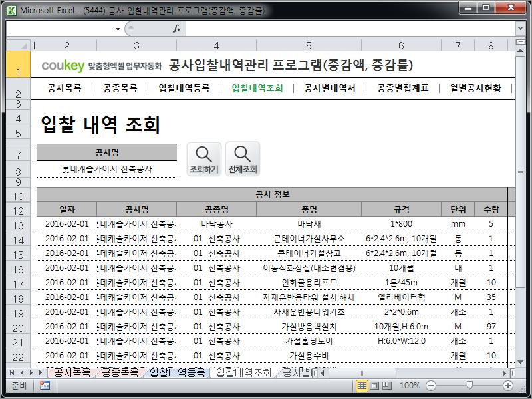Select the 바닥공사 work type cell
This screenshot has width=532, height=399.
point(217,224)
